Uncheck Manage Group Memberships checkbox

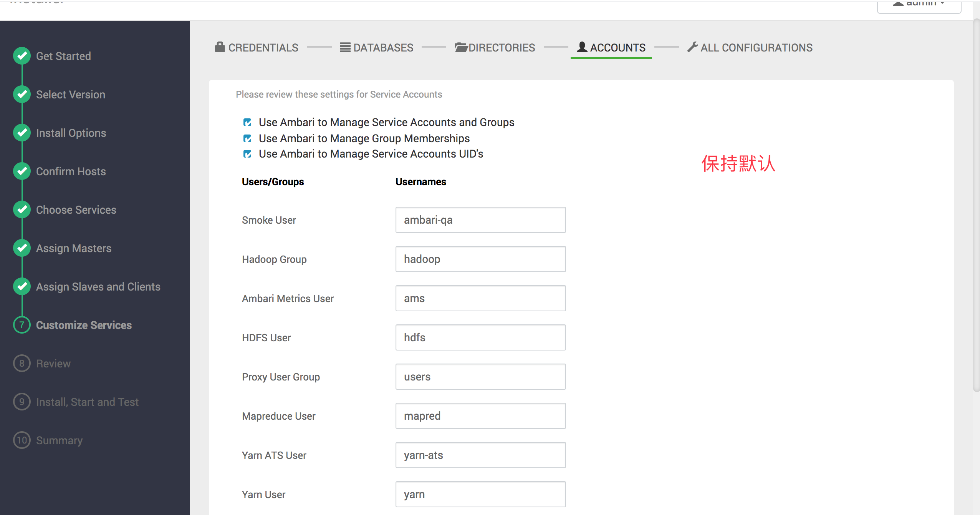pyautogui.click(x=247, y=138)
